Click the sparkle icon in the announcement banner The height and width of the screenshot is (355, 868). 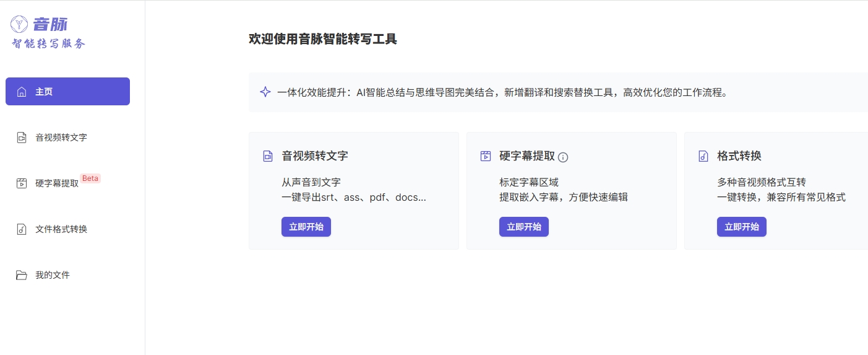(x=265, y=92)
